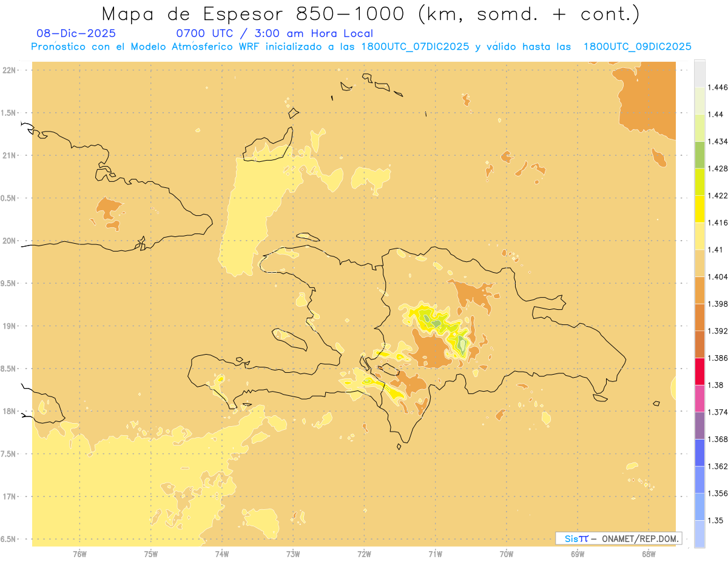Click the '9.5N' latitude label
Screen dimensions: 728x562
point(9,284)
